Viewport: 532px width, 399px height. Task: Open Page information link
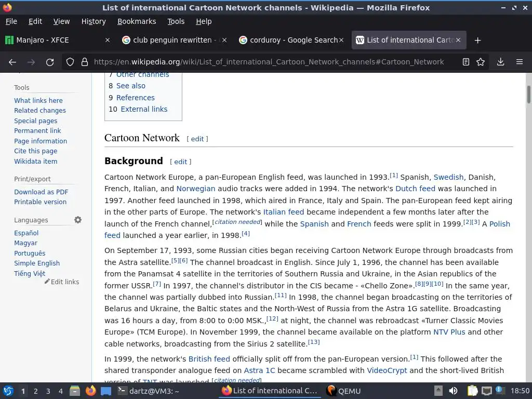(41, 141)
